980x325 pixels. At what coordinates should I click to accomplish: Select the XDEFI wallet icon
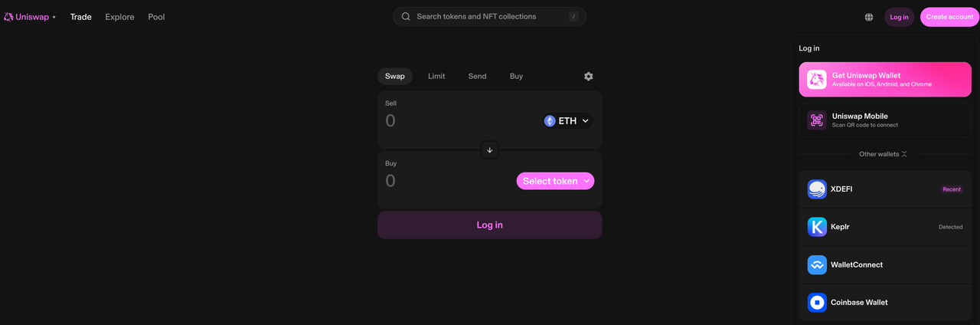click(817, 189)
